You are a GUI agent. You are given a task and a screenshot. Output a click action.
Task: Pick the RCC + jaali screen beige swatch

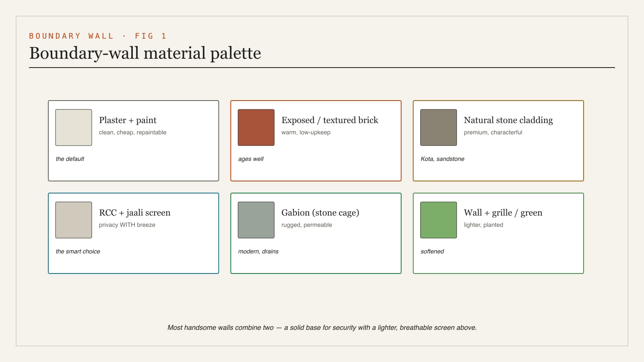click(x=74, y=220)
